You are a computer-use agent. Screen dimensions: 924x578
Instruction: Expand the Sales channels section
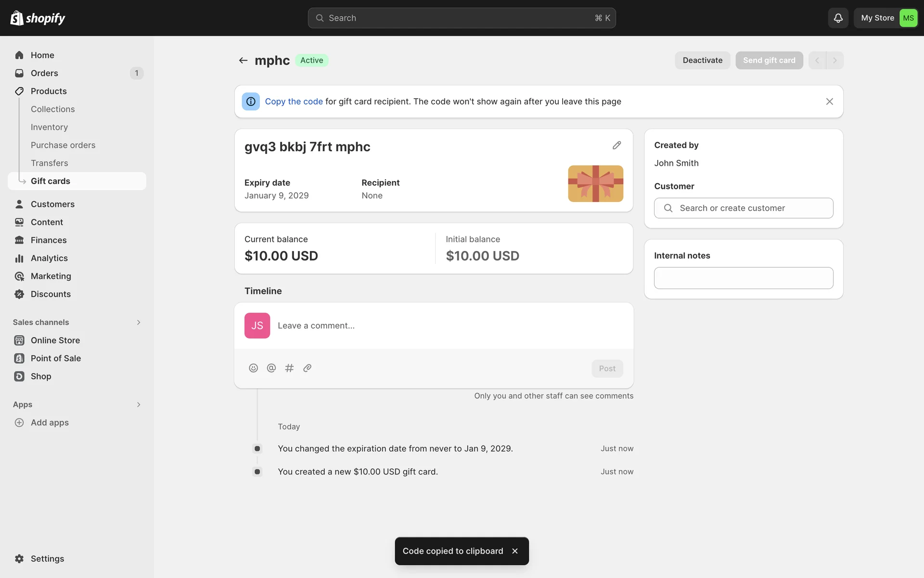click(139, 322)
